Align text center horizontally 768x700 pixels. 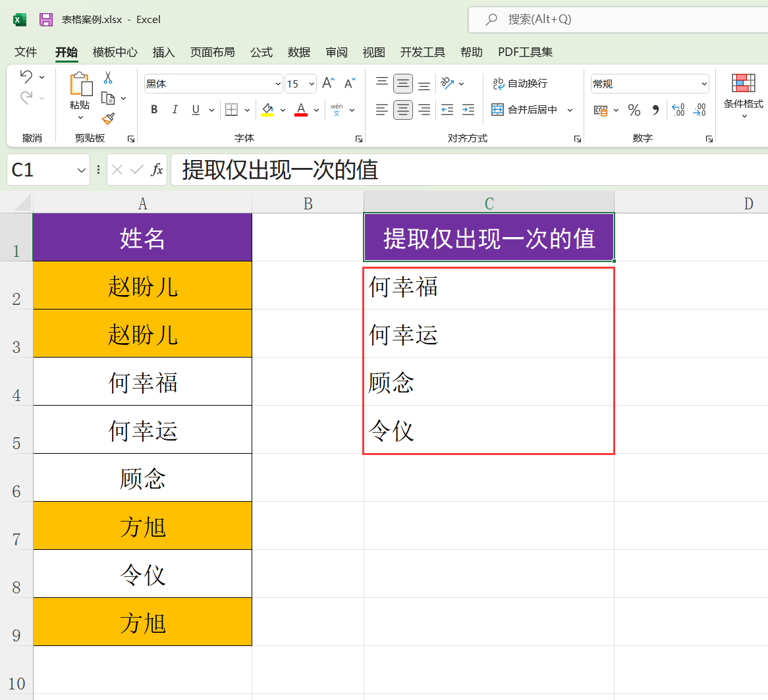coord(403,110)
